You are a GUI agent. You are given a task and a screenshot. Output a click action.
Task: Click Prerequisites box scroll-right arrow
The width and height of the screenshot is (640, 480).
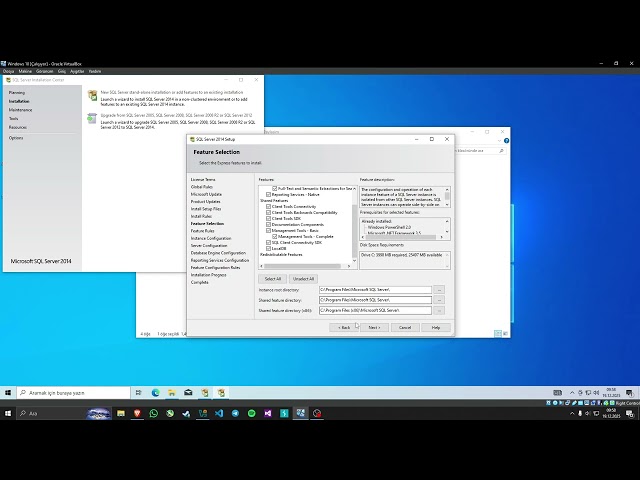click(442, 237)
